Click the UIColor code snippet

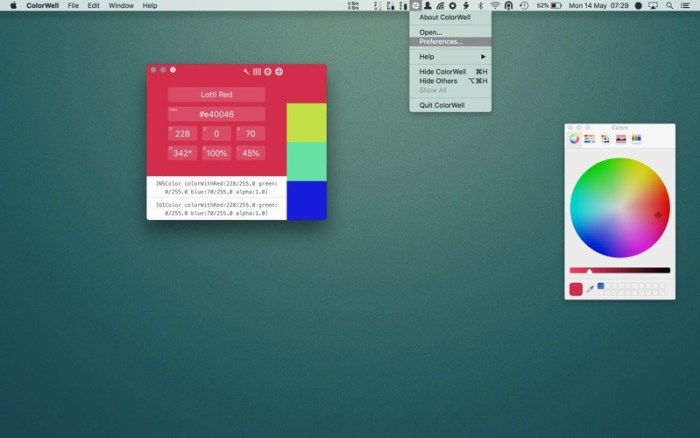coord(217,209)
